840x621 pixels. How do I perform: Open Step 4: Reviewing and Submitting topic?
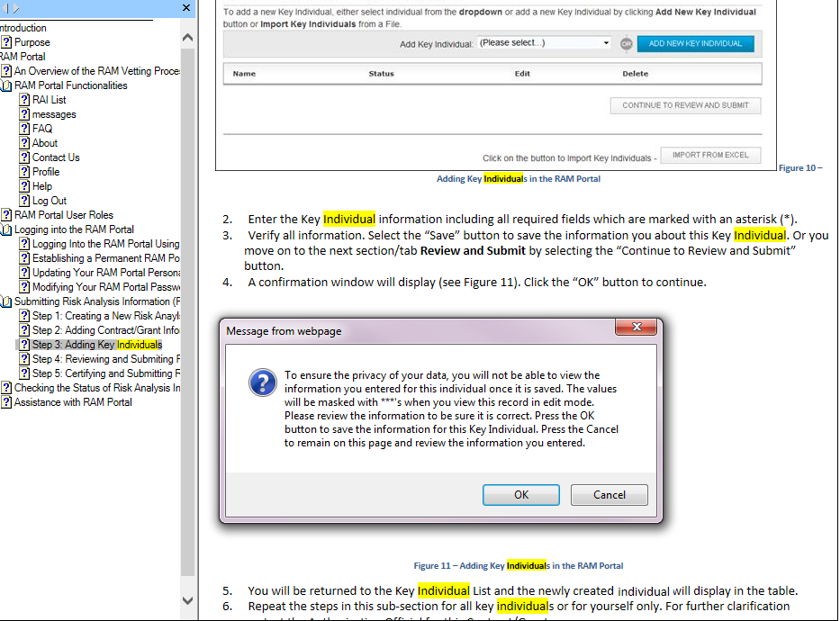tap(105, 359)
